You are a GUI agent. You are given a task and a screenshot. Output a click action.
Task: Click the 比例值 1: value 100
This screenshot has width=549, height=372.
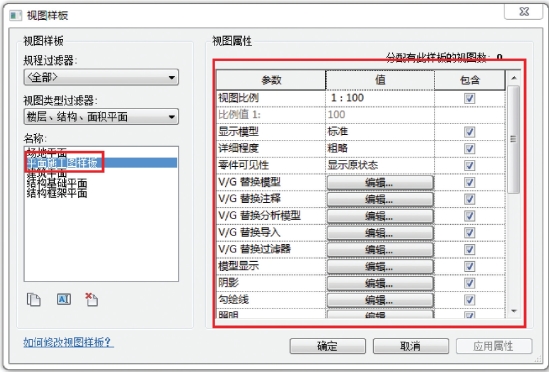coord(380,115)
